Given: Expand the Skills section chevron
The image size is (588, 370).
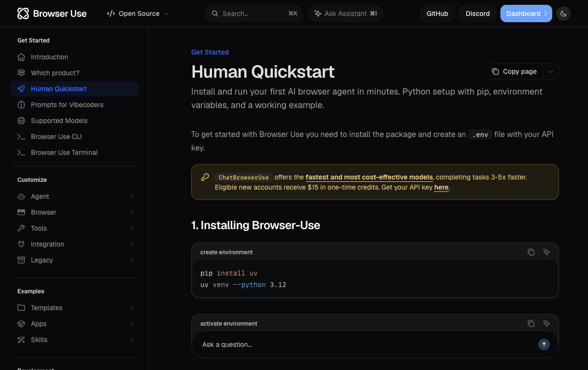Looking at the screenshot, I should pyautogui.click(x=132, y=340).
